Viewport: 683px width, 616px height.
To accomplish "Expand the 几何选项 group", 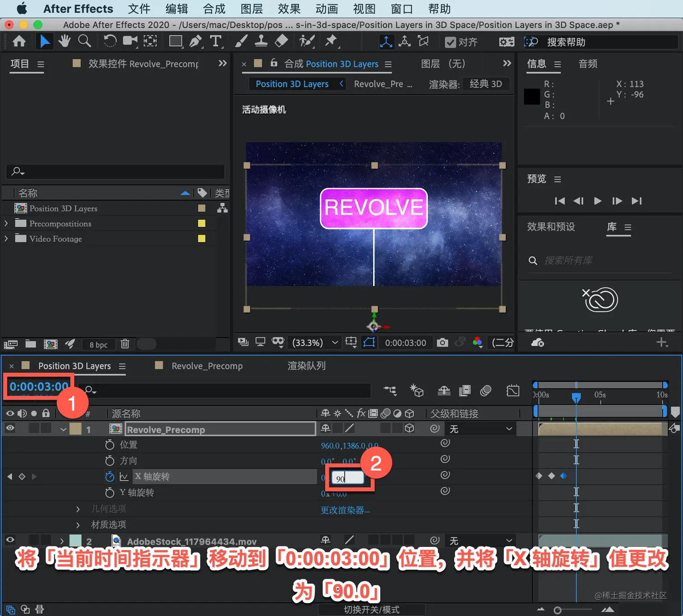I will coord(78,509).
